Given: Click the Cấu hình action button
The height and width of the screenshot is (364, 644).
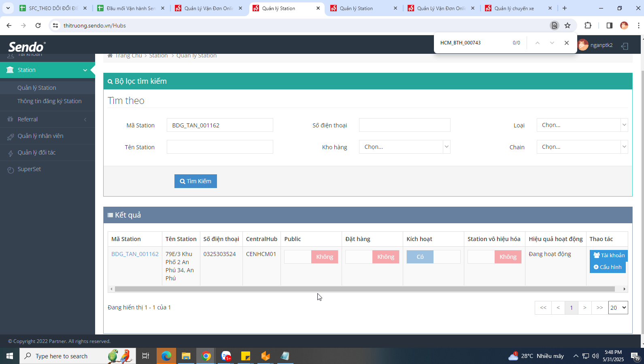Looking at the screenshot, I should [x=608, y=267].
